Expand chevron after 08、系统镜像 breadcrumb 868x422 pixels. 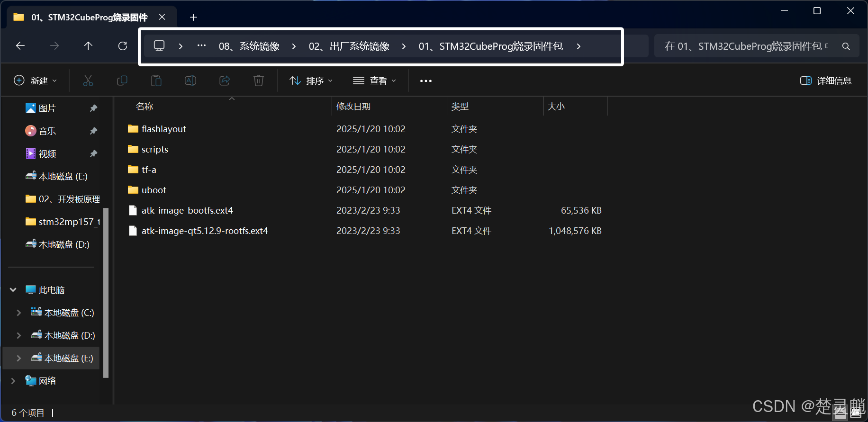(x=294, y=46)
